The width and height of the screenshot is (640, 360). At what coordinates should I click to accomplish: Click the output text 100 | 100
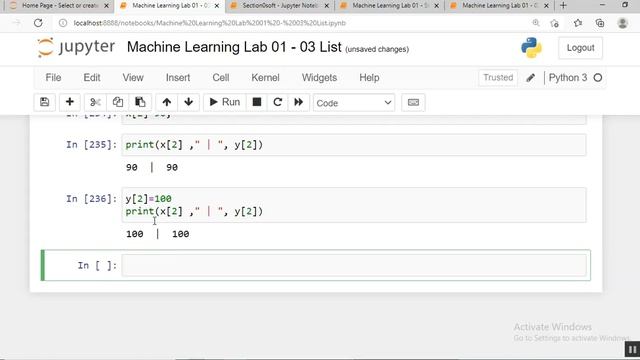(x=158, y=234)
